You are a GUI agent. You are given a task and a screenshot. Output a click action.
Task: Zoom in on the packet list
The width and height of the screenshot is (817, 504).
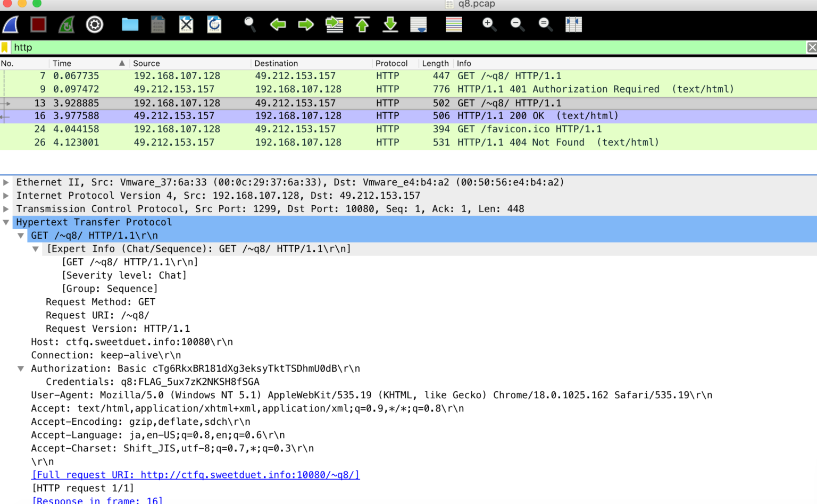(489, 24)
